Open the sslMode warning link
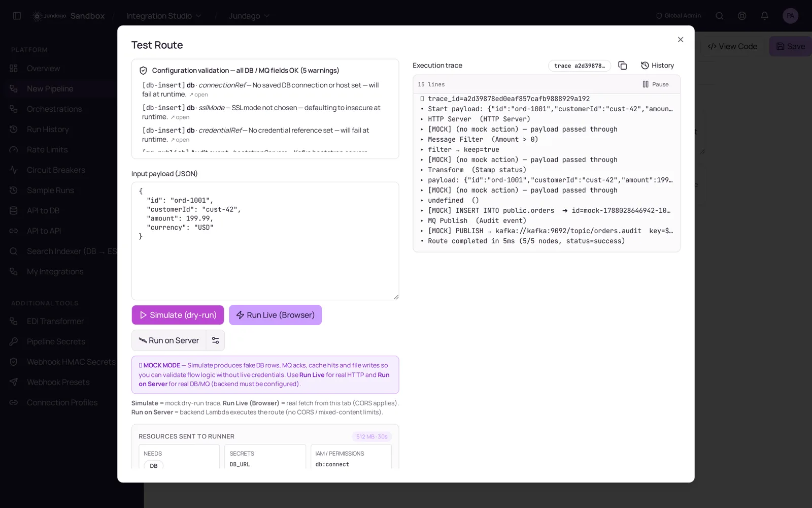 tap(180, 117)
